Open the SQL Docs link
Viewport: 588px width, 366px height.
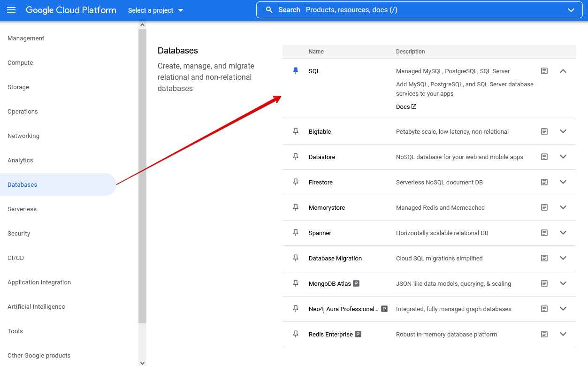click(406, 107)
